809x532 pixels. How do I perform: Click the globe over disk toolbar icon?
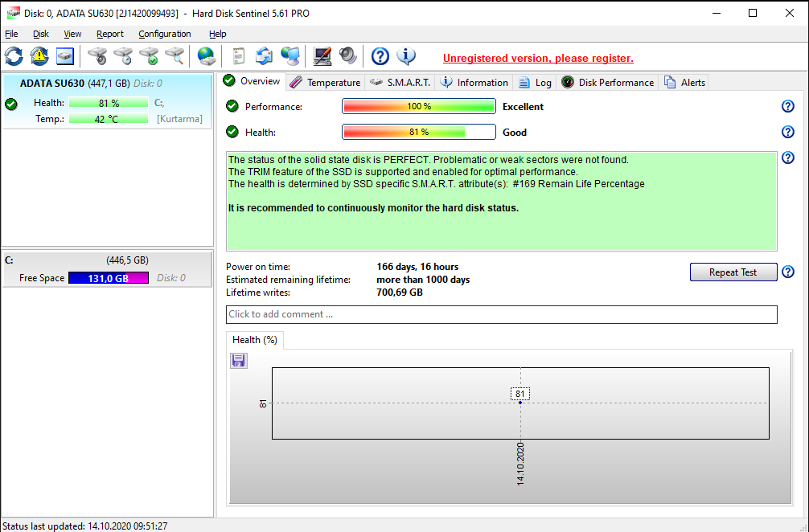(x=207, y=56)
